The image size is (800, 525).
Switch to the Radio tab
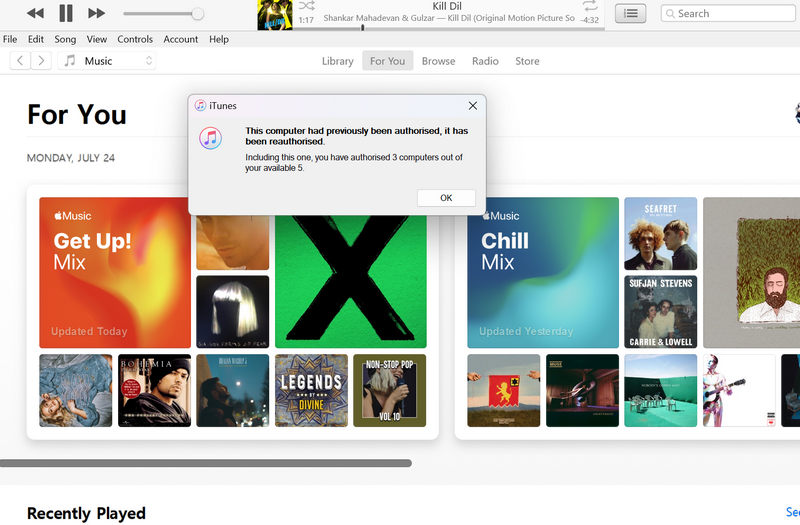[485, 61]
